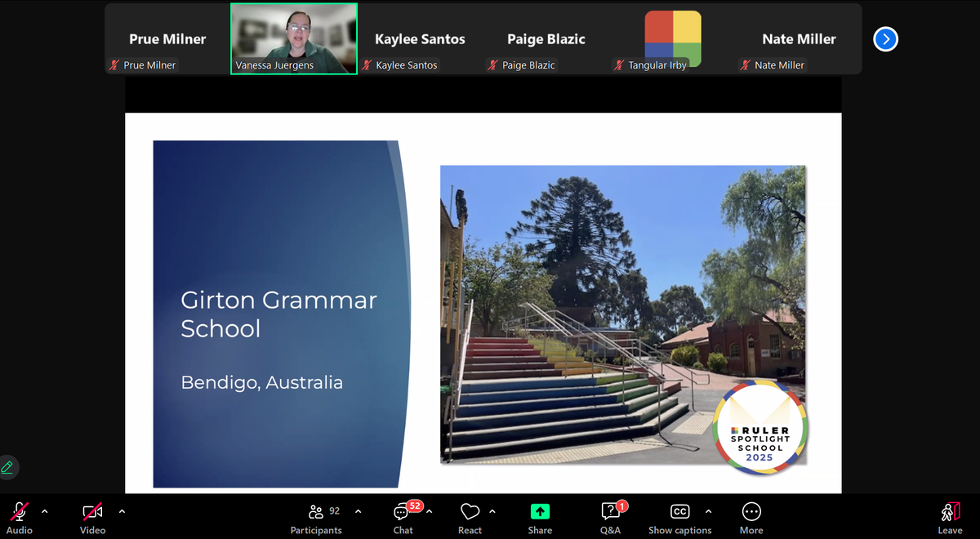Viewport: 980px width, 539px height.
Task: Click muted mic icon beside Tangular Irby label
Action: coord(620,65)
